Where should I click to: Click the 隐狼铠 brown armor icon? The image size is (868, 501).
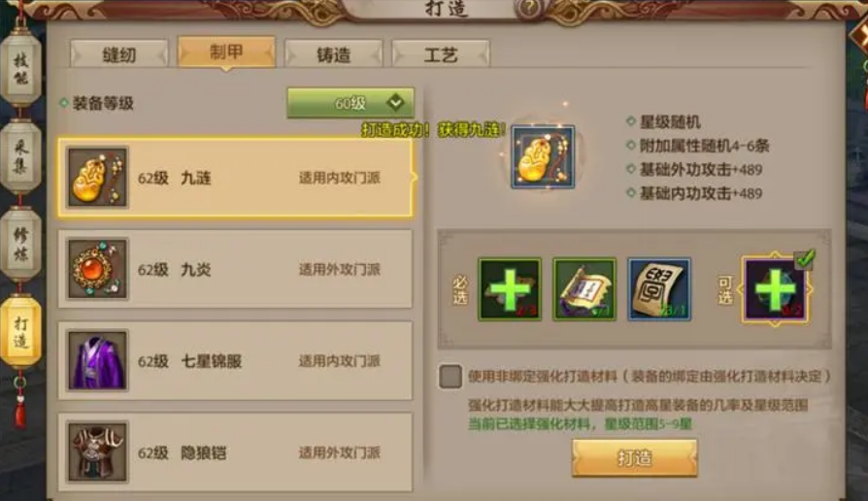[x=97, y=451]
